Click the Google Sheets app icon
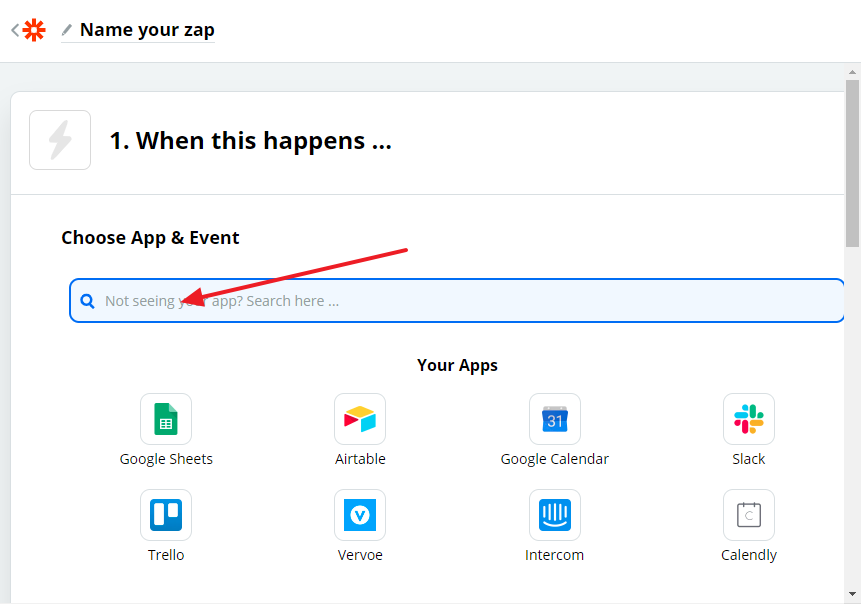 click(x=166, y=419)
